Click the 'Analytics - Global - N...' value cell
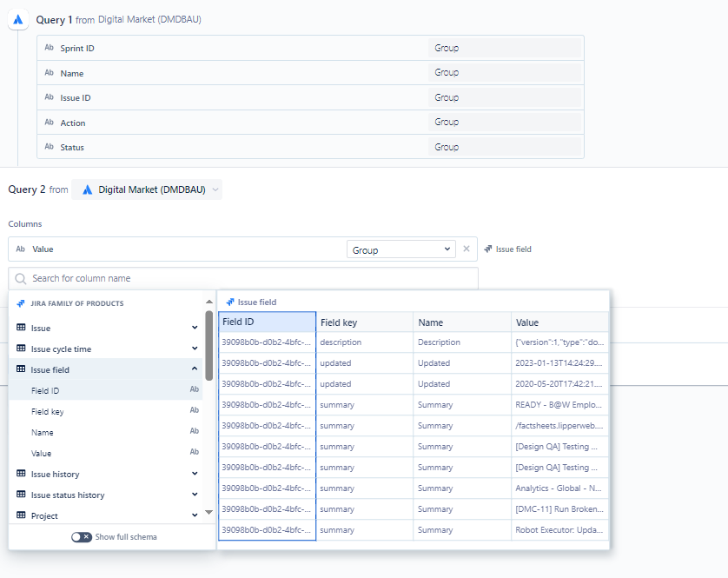This screenshot has width=728, height=578. coord(559,488)
